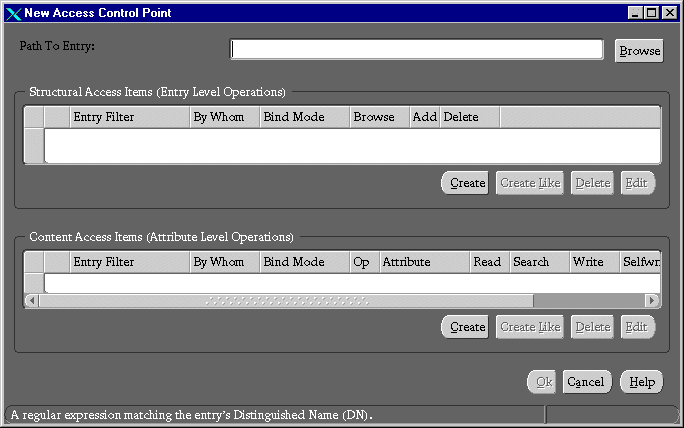
Task: Select By Whom column header in Structural table
Action: (224, 117)
